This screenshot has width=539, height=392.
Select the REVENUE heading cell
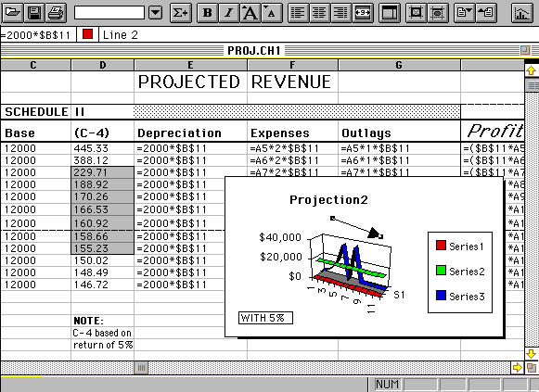(292, 82)
